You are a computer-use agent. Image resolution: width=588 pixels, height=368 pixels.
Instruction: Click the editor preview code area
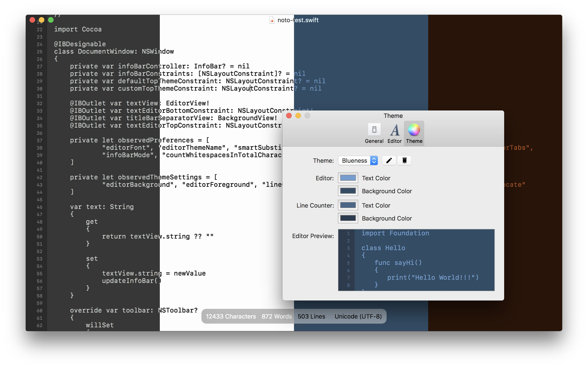[424, 260]
